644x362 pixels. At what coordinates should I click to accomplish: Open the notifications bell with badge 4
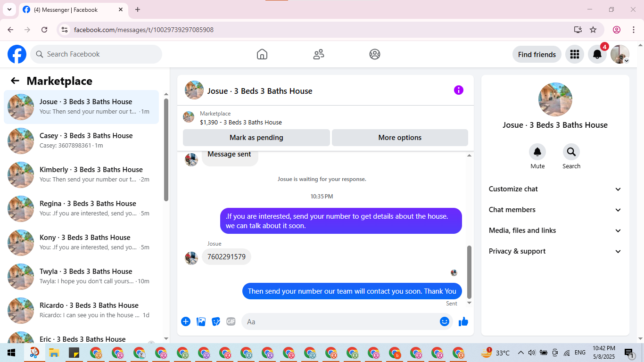pos(597,54)
